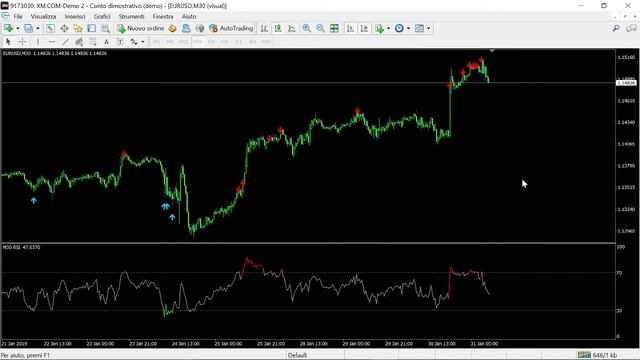Select the Horizontal Line tool
Image resolution: width=640 pixels, height=360 pixels.
(x=51, y=42)
